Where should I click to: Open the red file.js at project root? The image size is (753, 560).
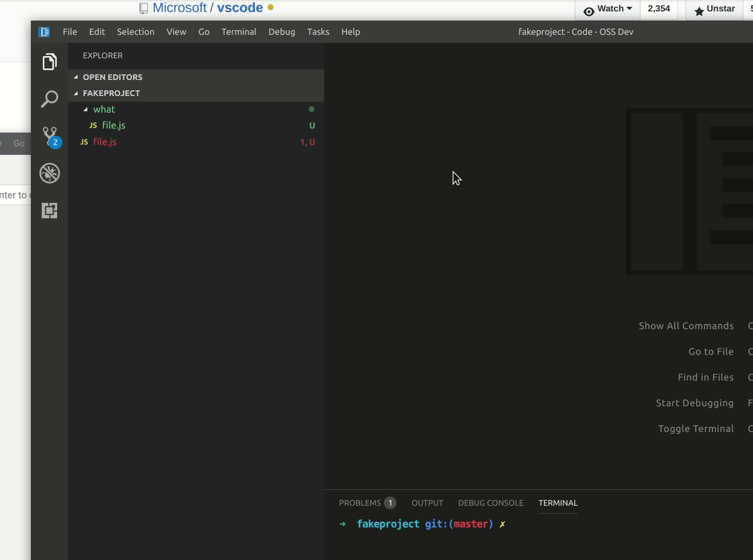pyautogui.click(x=196, y=142)
